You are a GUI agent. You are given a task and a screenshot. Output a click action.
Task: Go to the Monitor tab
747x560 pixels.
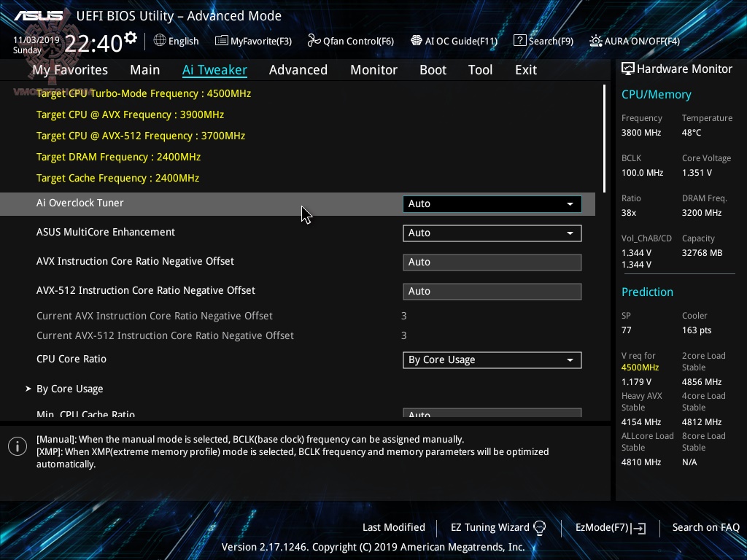(374, 70)
